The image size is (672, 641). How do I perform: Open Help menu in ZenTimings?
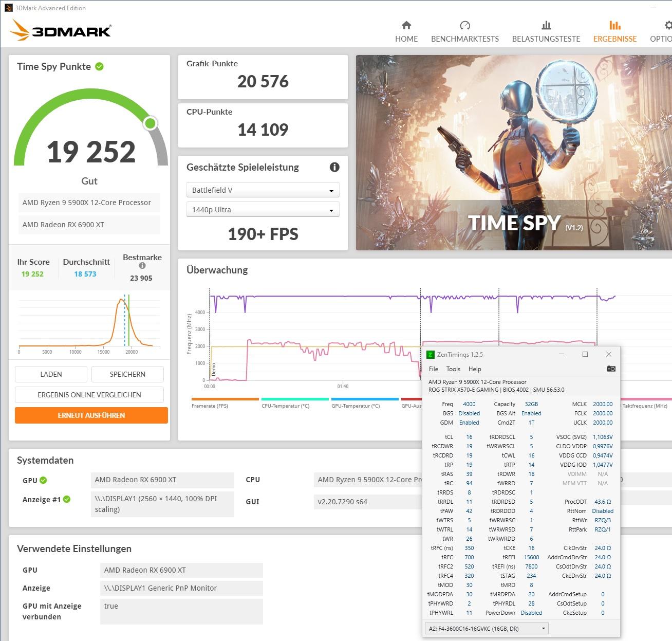coord(475,369)
